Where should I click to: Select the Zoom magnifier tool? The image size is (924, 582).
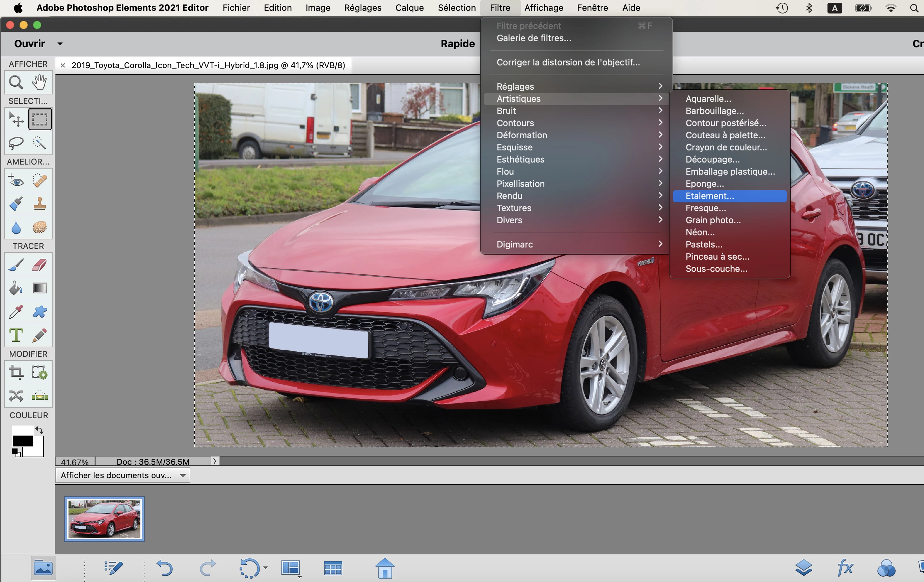(16, 82)
